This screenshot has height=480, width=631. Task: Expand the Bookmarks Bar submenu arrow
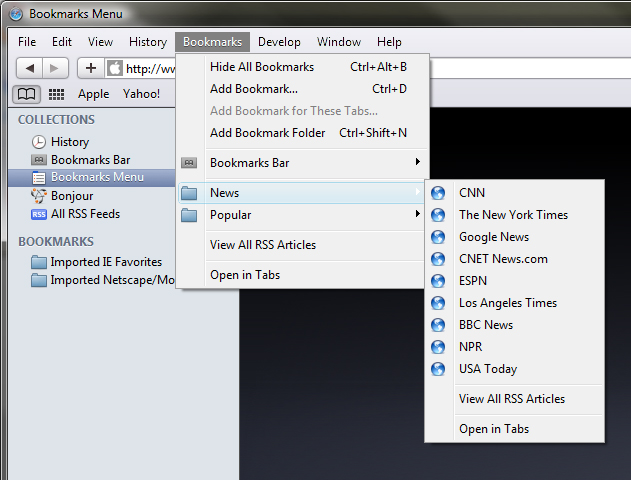(417, 162)
